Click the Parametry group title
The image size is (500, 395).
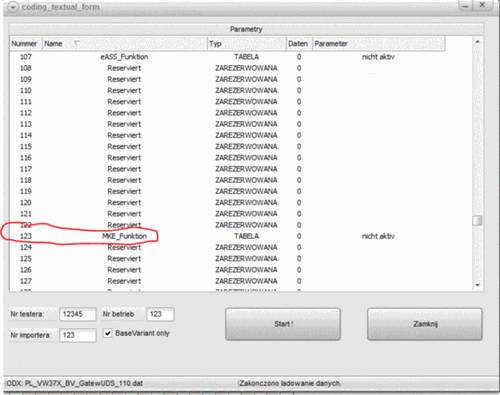(246, 29)
